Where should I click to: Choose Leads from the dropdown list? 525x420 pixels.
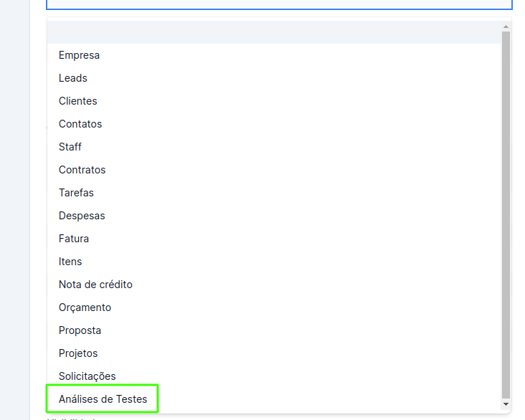(73, 78)
